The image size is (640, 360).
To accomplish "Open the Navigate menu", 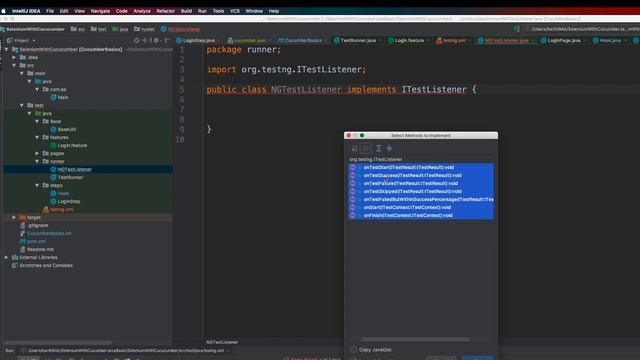I will click(x=100, y=11).
